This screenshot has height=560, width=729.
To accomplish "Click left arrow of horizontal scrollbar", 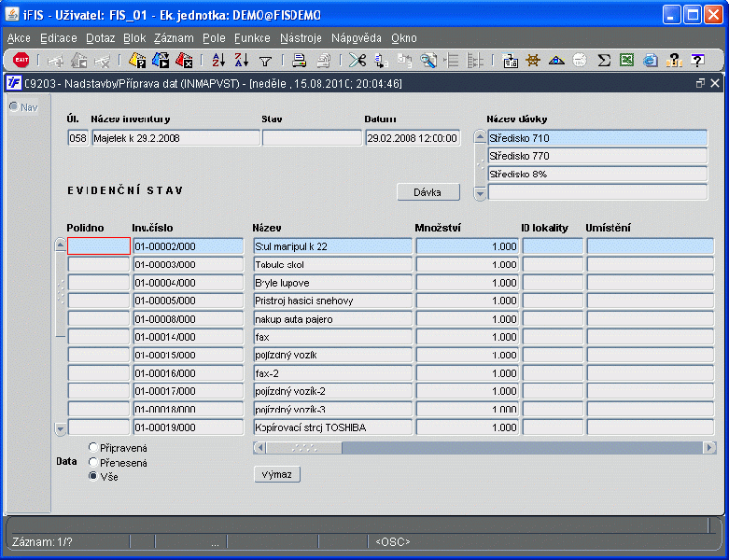I will [259, 448].
